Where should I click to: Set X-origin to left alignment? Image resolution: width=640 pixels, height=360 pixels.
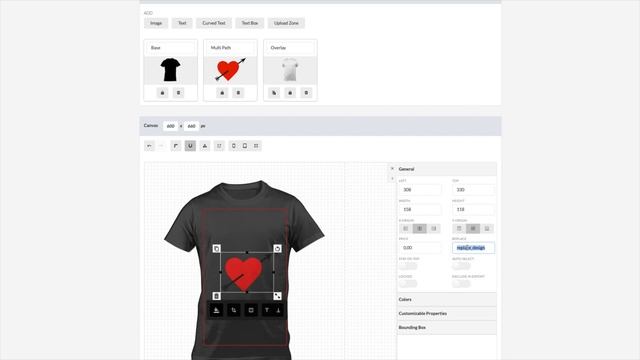[x=406, y=229]
